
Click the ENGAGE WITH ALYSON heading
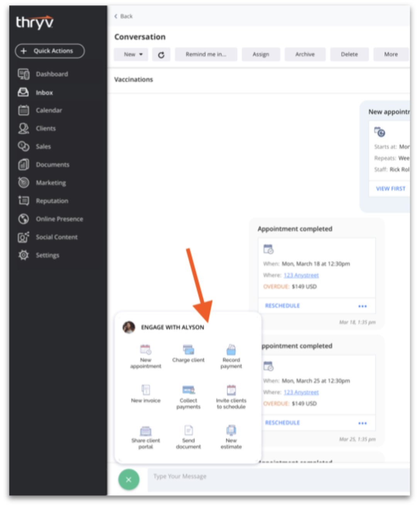pos(173,327)
